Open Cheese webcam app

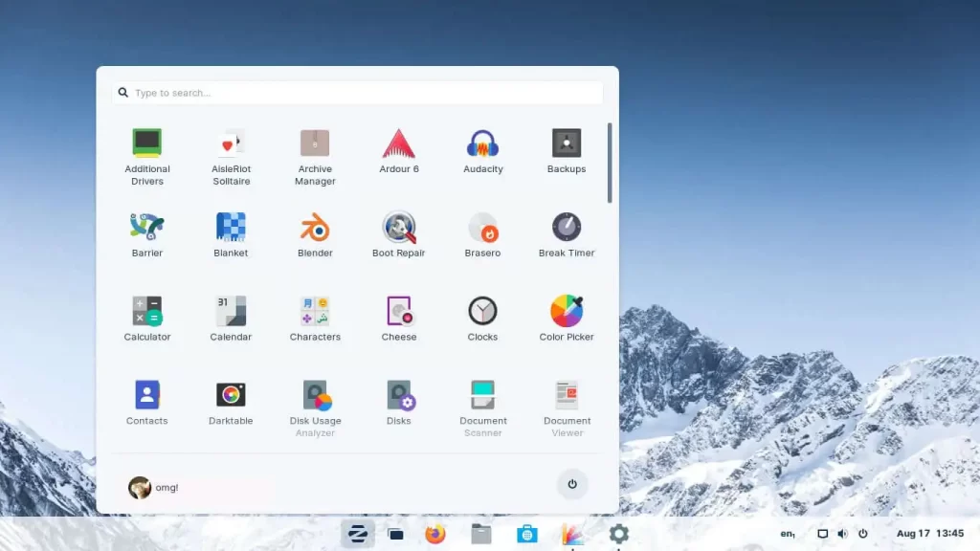pos(399,319)
